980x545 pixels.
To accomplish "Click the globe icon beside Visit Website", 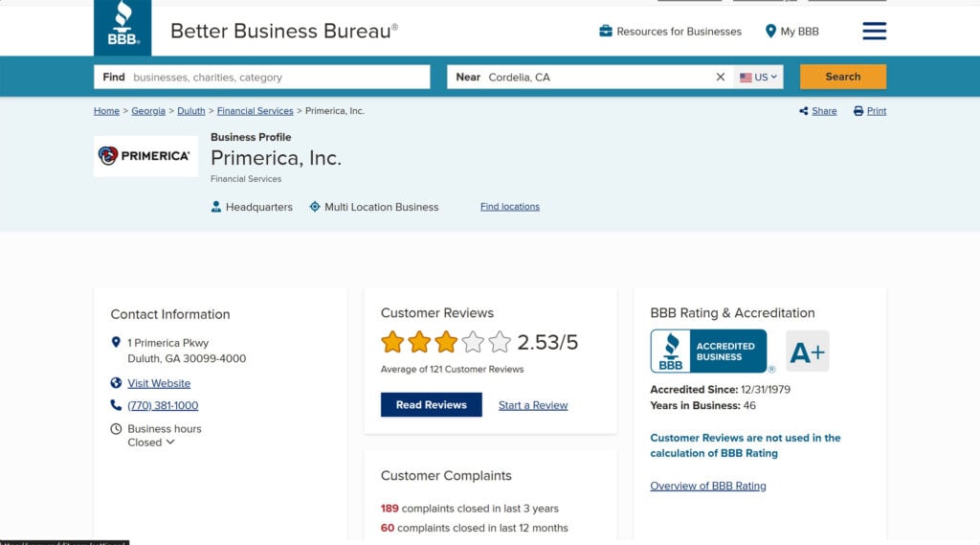I will point(116,383).
